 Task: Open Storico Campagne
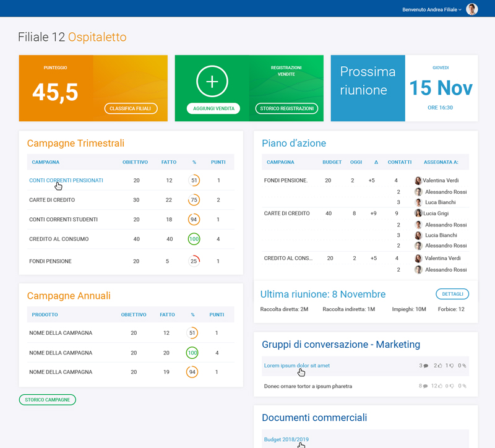pyautogui.click(x=48, y=400)
